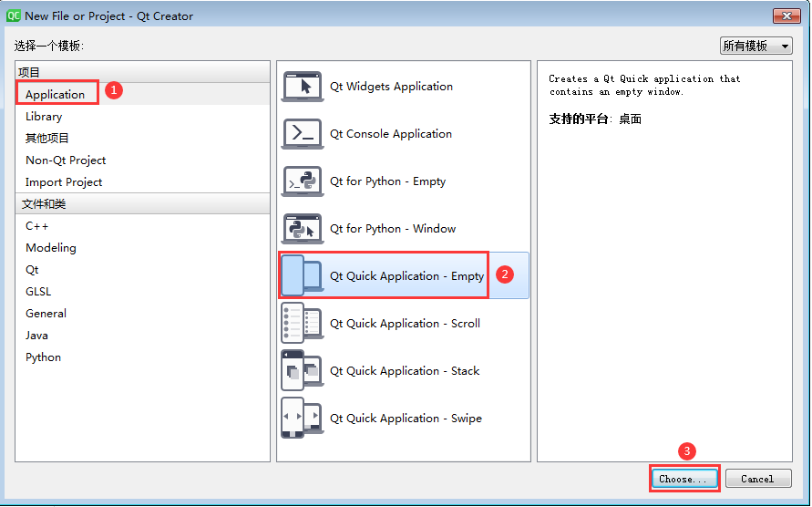Click the Qt for Python - Window label
Screen dimensions: 812x507
[393, 229]
